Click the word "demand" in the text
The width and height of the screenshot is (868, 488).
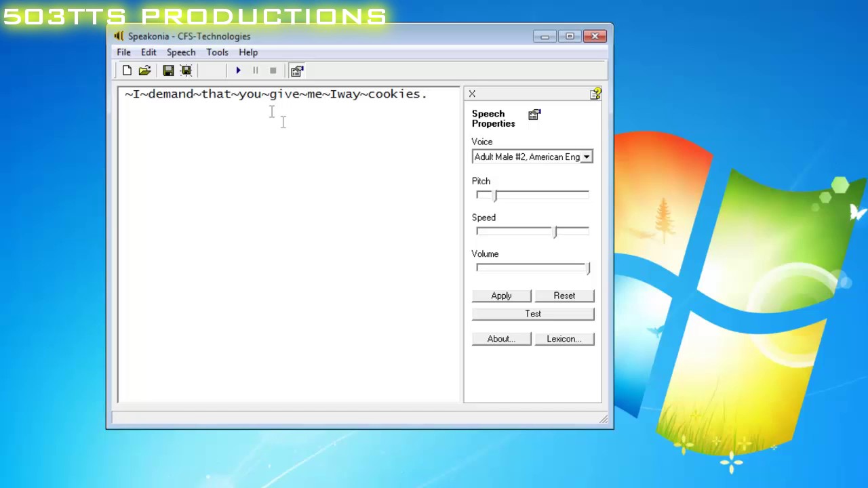click(x=171, y=94)
